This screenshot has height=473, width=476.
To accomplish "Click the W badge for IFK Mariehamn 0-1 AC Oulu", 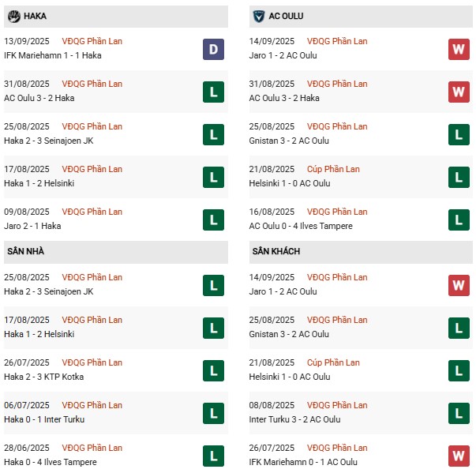I will 459,456.
